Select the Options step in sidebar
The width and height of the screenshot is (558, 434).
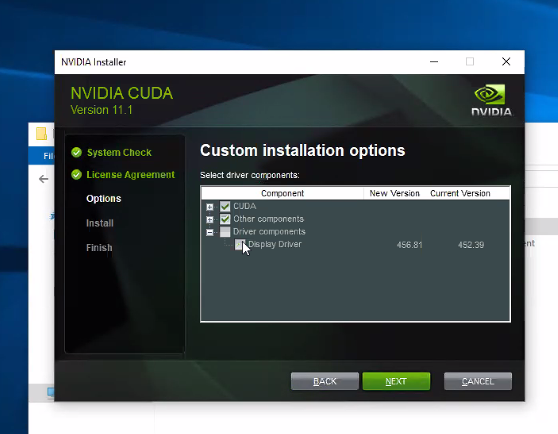(104, 199)
